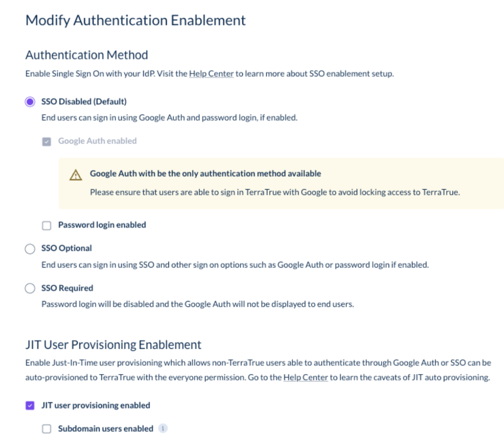Enable the Subdomain users enabled checkbox
This screenshot has width=504, height=445.
[46, 429]
